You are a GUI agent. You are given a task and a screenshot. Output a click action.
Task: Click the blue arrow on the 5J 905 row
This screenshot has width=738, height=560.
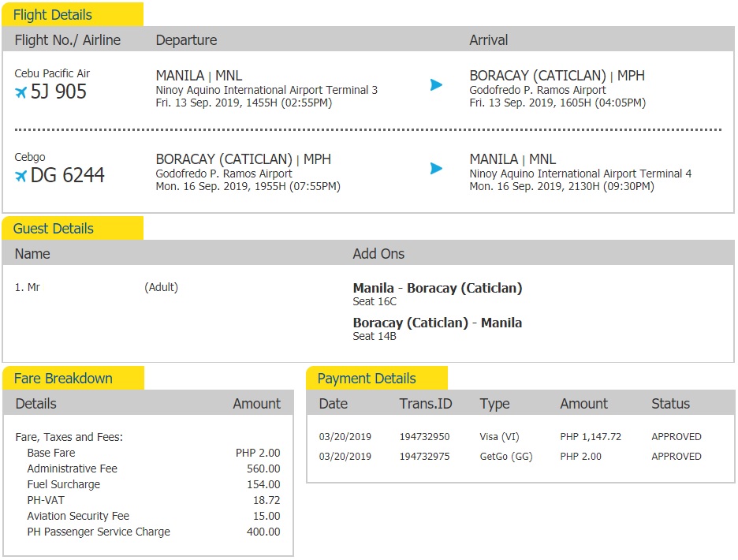(x=436, y=84)
